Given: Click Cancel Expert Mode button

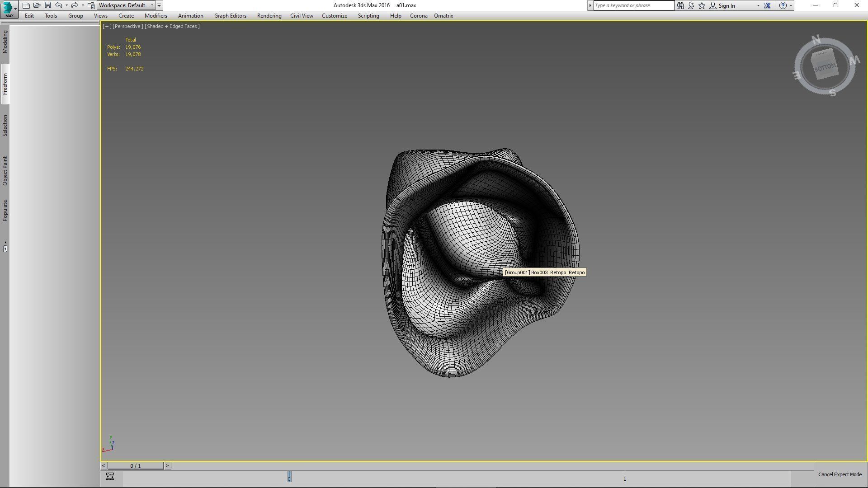Looking at the screenshot, I should [x=840, y=474].
